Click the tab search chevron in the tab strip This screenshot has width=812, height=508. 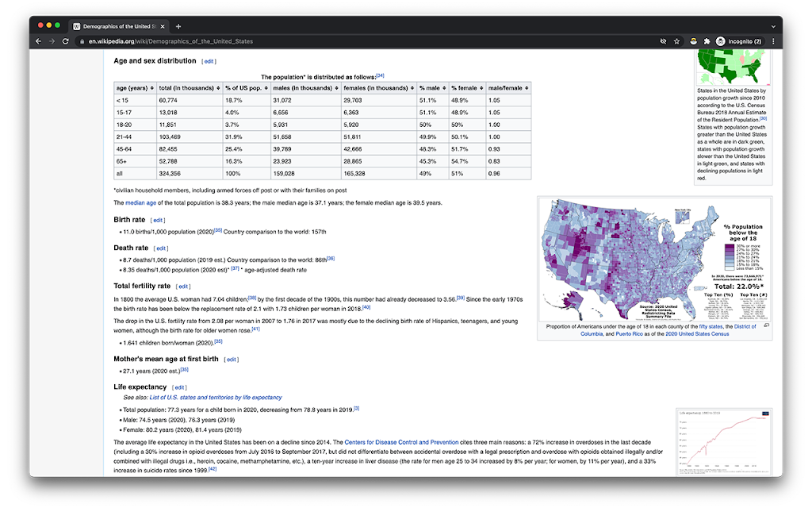pyautogui.click(x=773, y=26)
